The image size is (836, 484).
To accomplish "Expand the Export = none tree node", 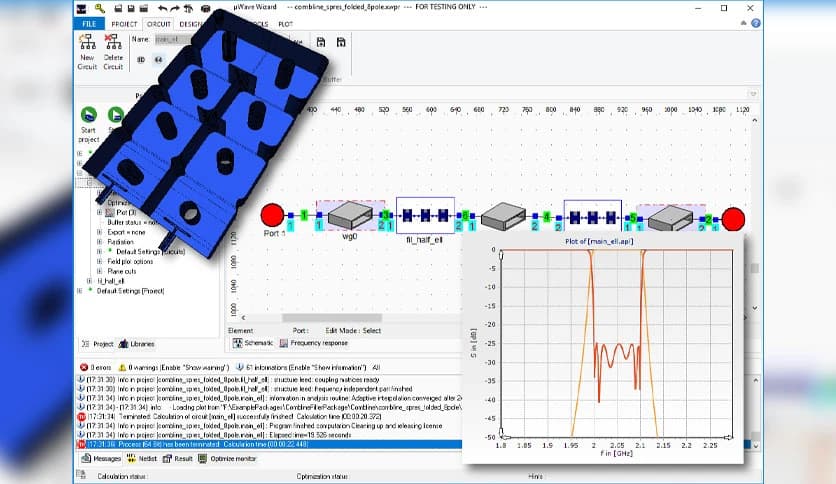I will click(x=99, y=232).
